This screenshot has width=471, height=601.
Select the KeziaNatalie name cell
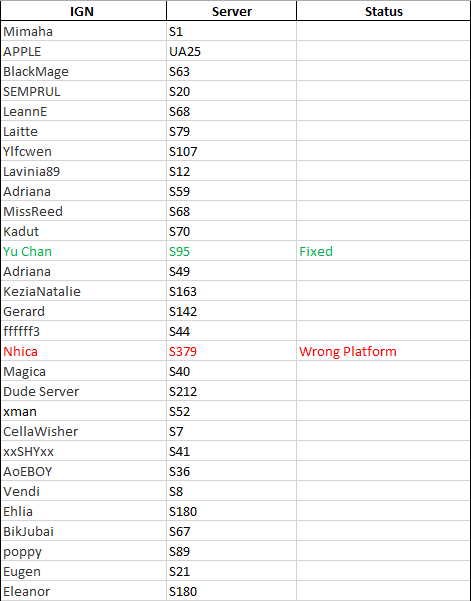point(84,291)
